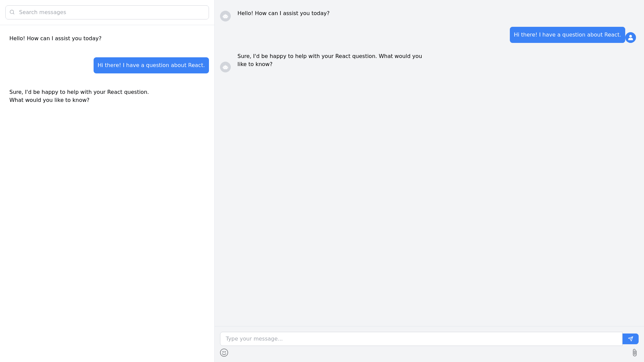Click bot avatar beside the React reply
Image resolution: width=644 pixels, height=362 pixels.
point(225,67)
